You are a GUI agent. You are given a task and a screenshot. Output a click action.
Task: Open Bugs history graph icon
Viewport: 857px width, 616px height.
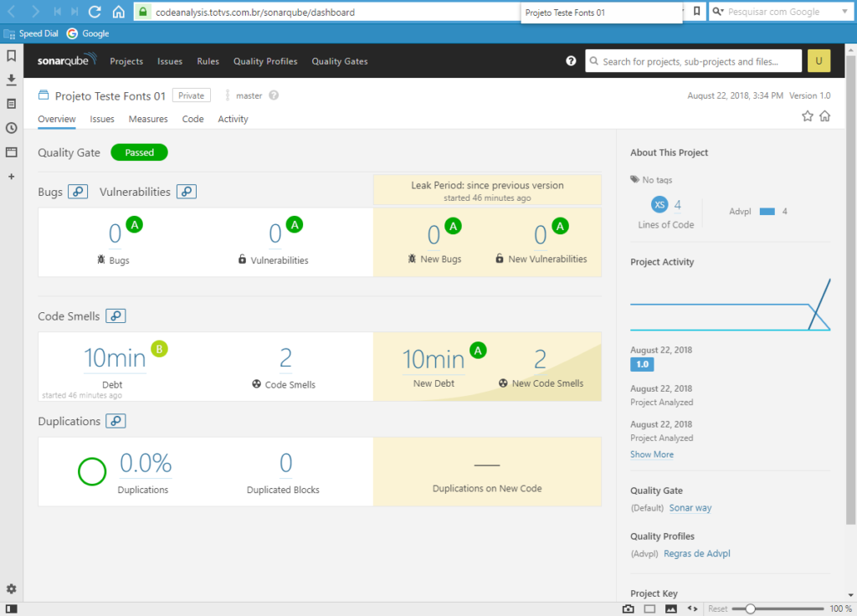[78, 192]
